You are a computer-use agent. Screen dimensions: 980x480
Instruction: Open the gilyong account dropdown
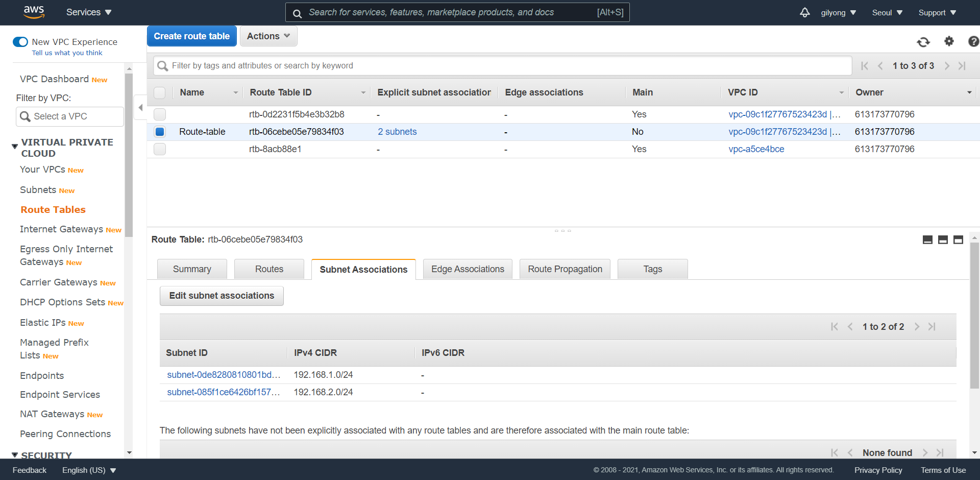click(x=839, y=13)
